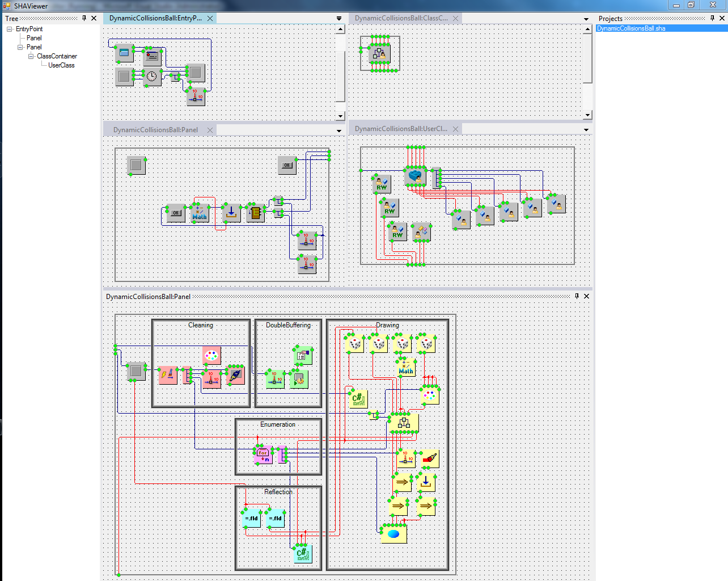Click the hierarchy node in ClassContainer diagram
This screenshot has width=728, height=581.
(x=379, y=54)
